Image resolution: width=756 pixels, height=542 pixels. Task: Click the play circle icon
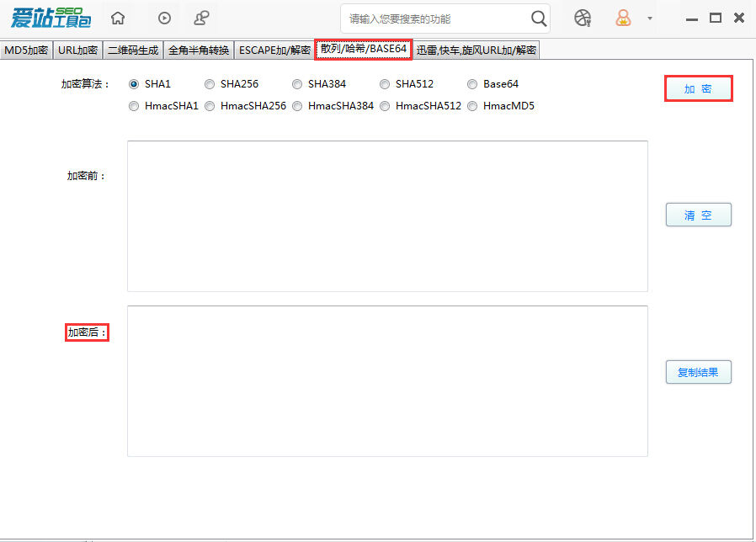click(x=165, y=18)
